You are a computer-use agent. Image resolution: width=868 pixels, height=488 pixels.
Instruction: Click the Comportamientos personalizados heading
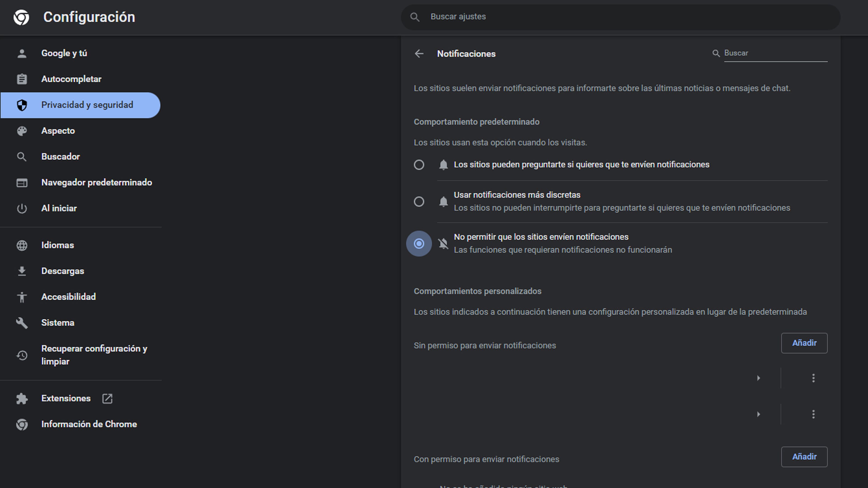[x=477, y=291]
